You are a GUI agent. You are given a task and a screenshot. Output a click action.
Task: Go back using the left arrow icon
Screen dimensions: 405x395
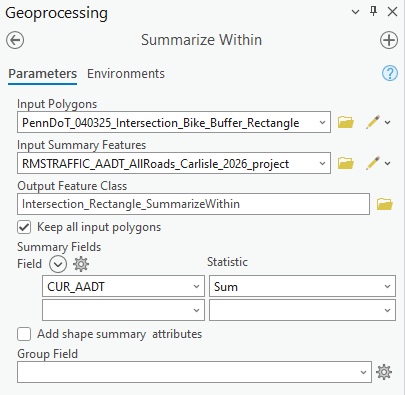coord(15,40)
